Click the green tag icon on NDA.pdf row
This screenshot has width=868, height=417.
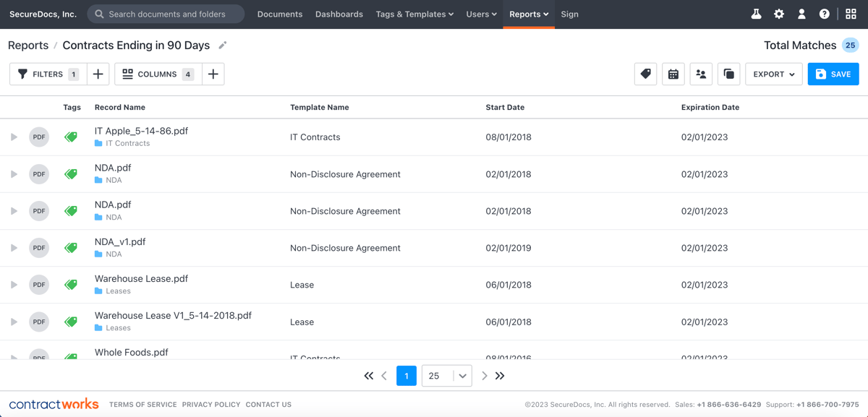[x=70, y=173]
